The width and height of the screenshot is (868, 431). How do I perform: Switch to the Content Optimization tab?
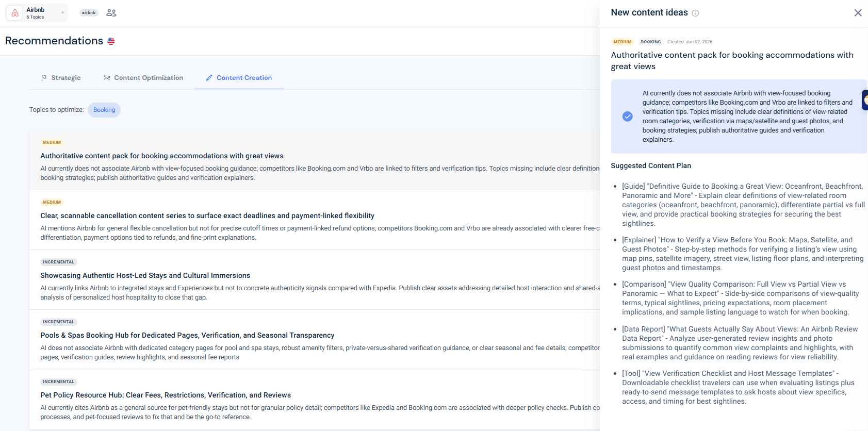pos(143,78)
